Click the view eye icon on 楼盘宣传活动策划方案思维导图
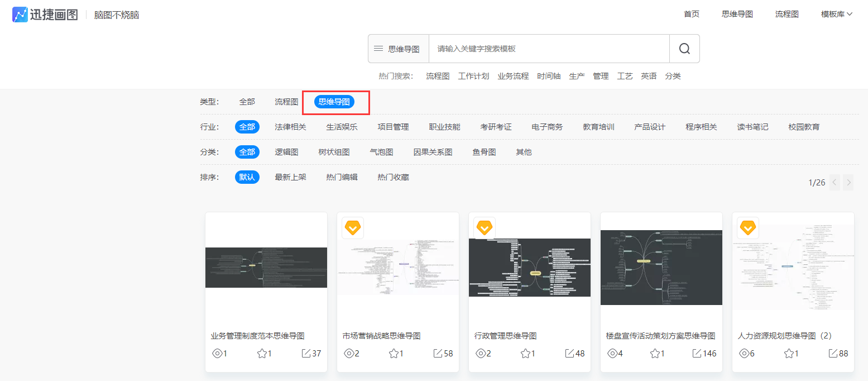 point(612,354)
